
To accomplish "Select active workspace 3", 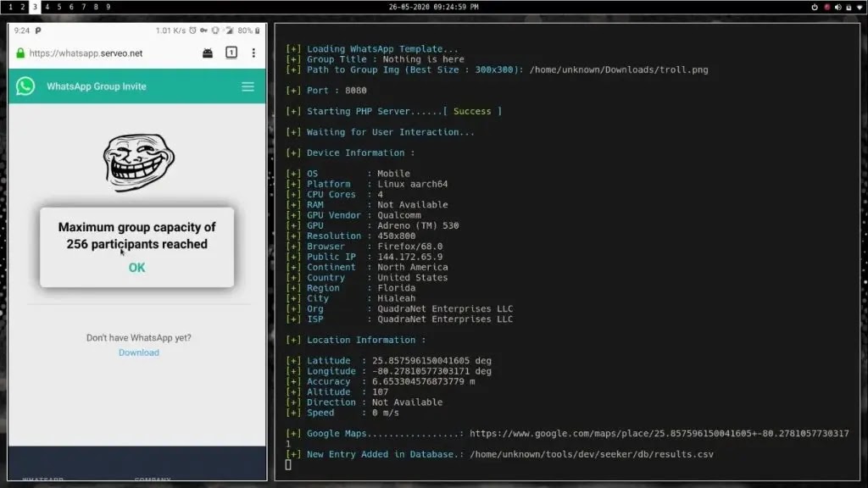I will [x=35, y=7].
